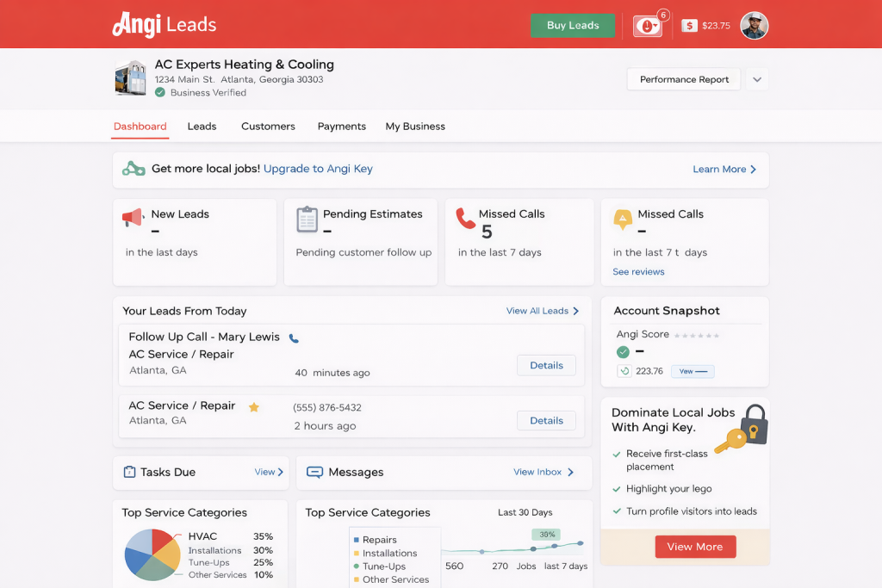Open the Tasks Due View link
Screen dimensions: 882x588
tap(269, 472)
